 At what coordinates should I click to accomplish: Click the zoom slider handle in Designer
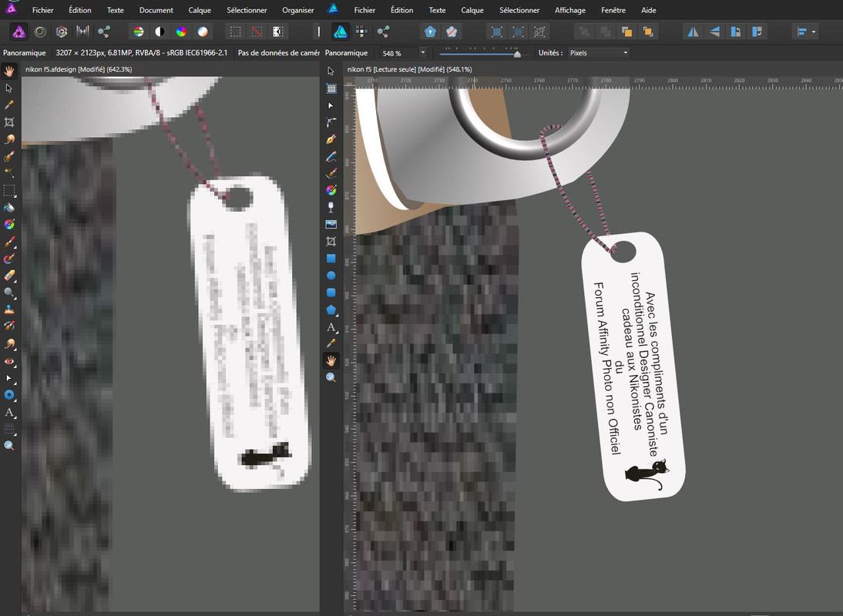[517, 54]
